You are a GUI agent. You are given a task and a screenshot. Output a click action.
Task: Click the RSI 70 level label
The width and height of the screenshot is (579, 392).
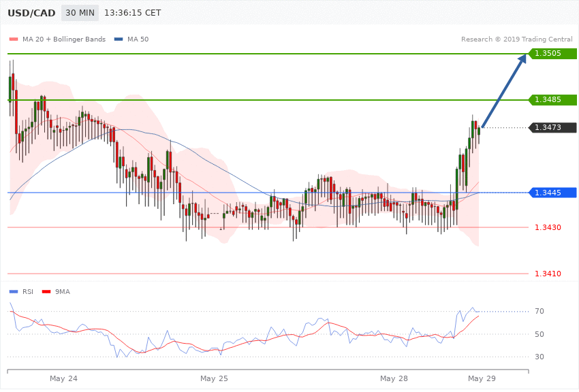pos(539,311)
